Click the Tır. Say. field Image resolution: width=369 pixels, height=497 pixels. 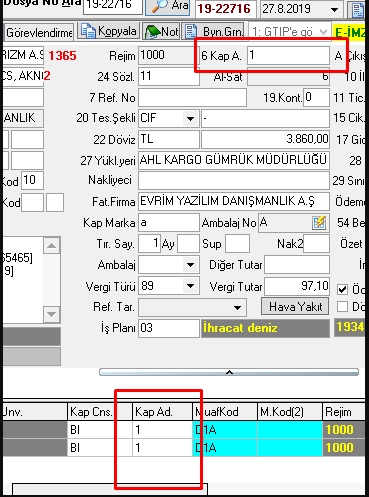click(149, 244)
